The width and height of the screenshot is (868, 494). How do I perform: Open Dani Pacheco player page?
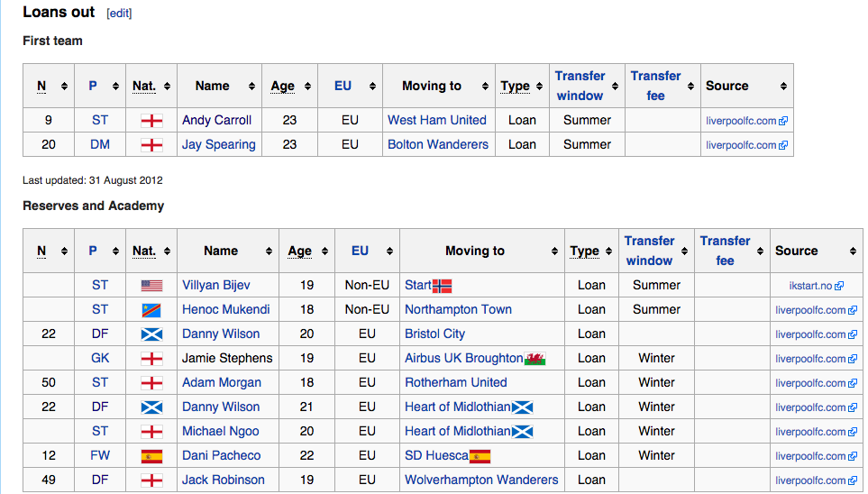point(222,456)
